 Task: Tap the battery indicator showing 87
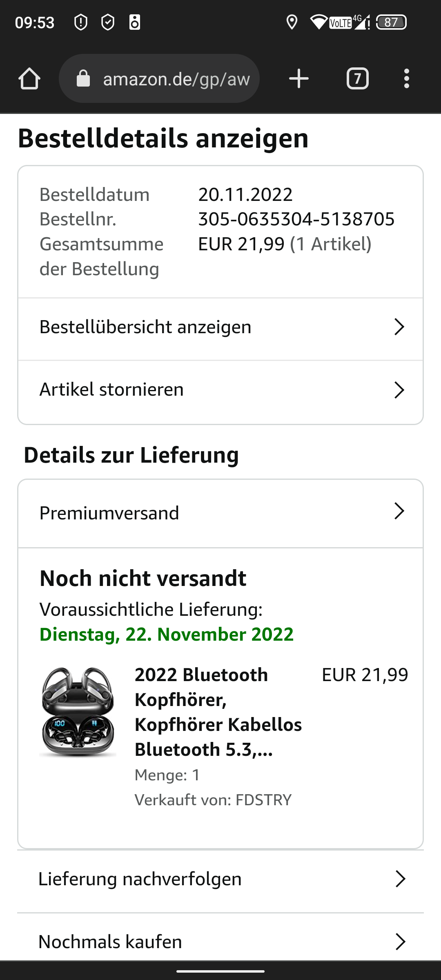point(391,22)
